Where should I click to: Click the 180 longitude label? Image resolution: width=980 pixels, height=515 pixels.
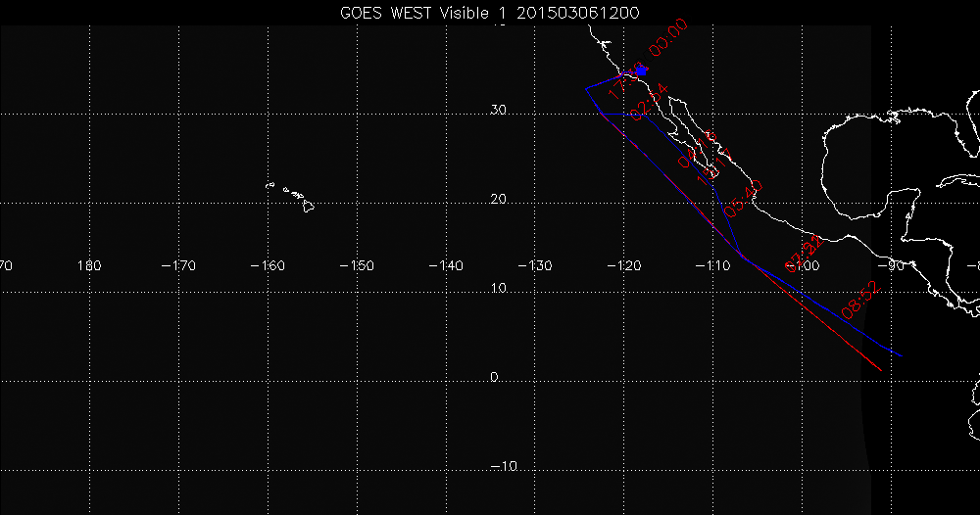(x=89, y=238)
